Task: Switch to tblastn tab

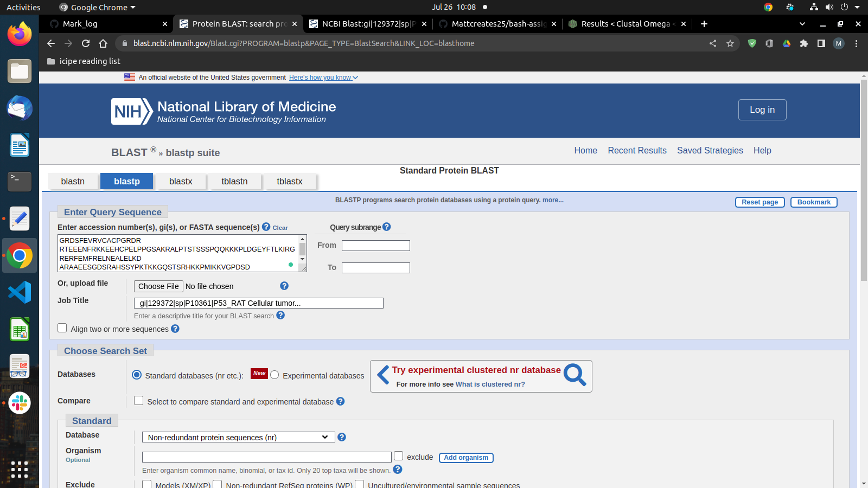Action: pyautogui.click(x=234, y=181)
